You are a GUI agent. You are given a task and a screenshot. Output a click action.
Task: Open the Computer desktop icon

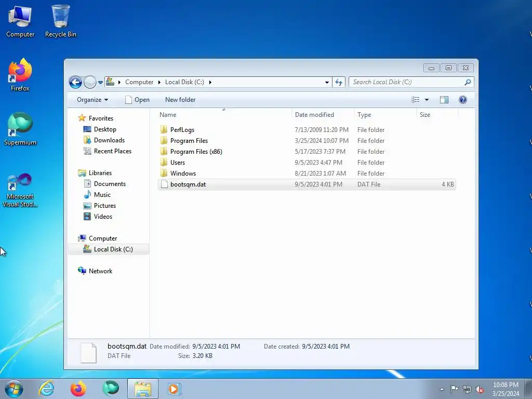[20, 21]
